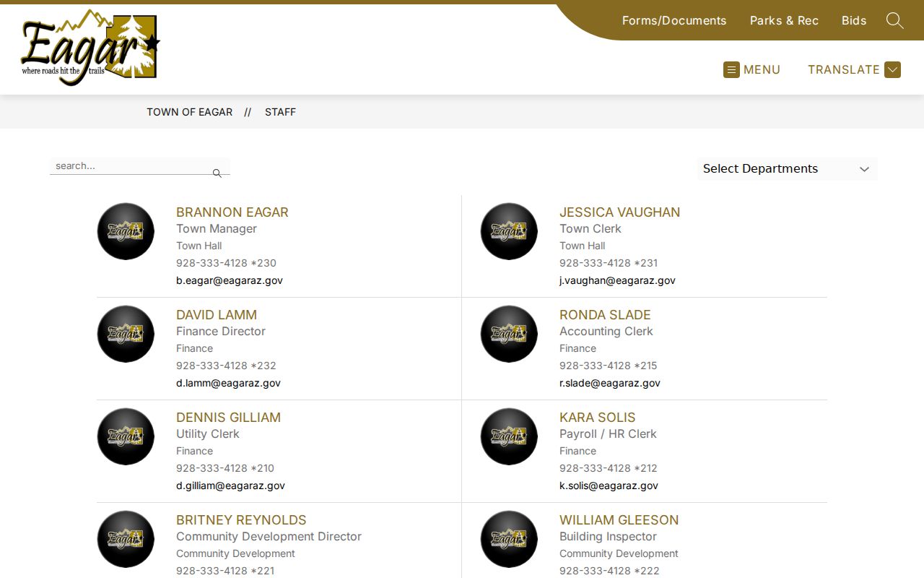Click Jessica Vaughan's avatar image
This screenshot has height=578, width=924.
point(509,231)
